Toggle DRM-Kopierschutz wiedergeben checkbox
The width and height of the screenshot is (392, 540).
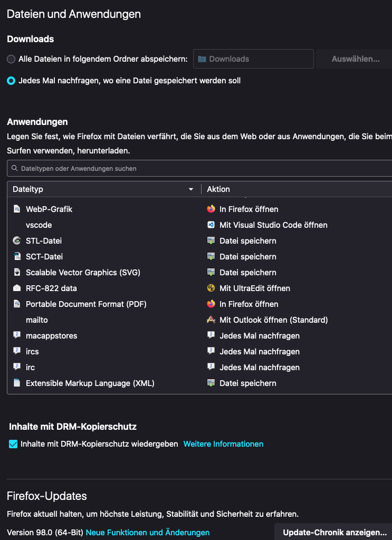click(14, 444)
